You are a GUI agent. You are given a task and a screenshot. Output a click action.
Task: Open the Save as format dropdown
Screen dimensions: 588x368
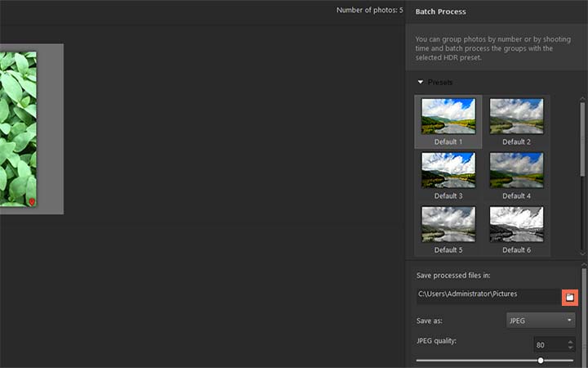point(541,321)
